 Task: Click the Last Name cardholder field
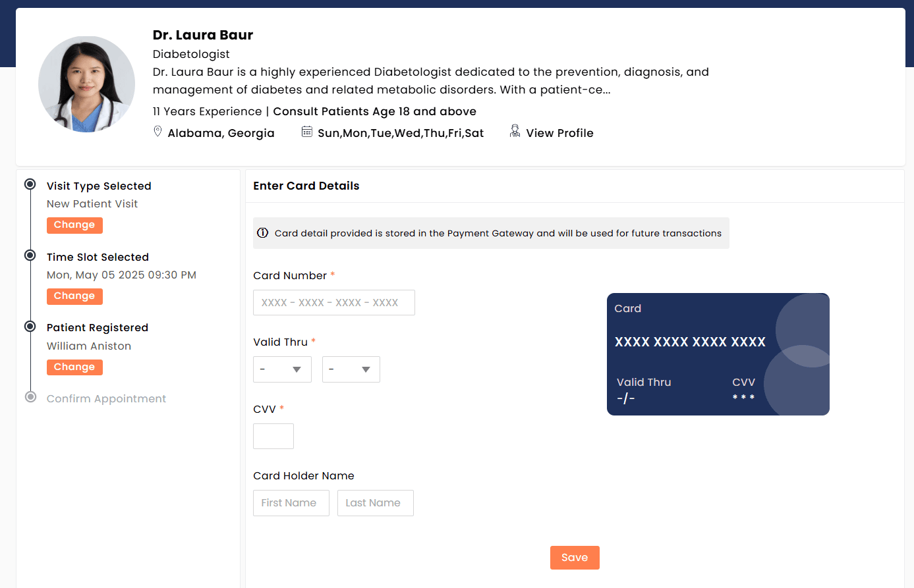click(375, 502)
